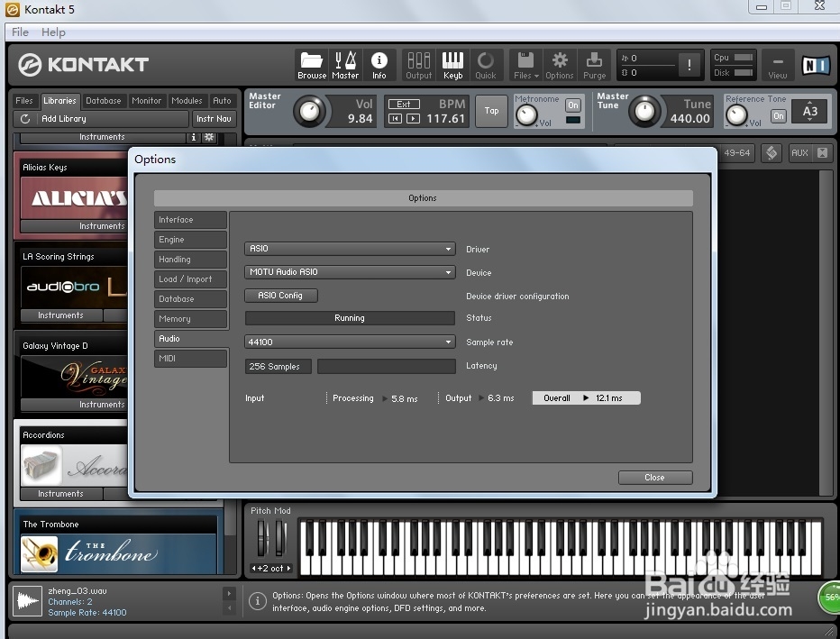Open Alicias Keys Instruments dropdown
Screen dimensions: 840x639
[x=74, y=226]
